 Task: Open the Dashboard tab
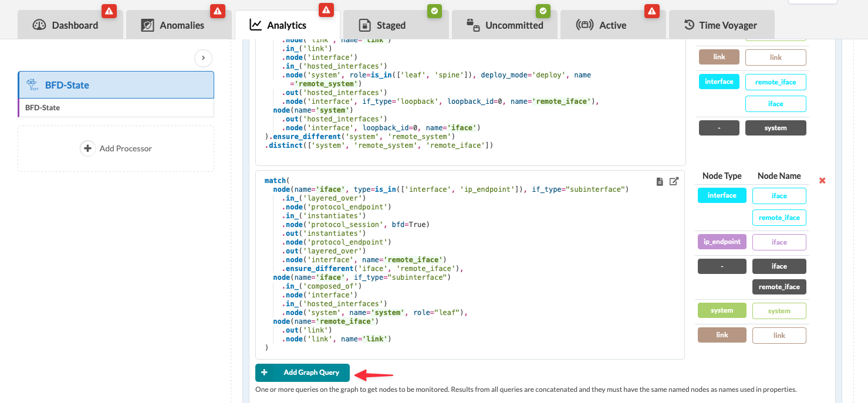[70, 25]
